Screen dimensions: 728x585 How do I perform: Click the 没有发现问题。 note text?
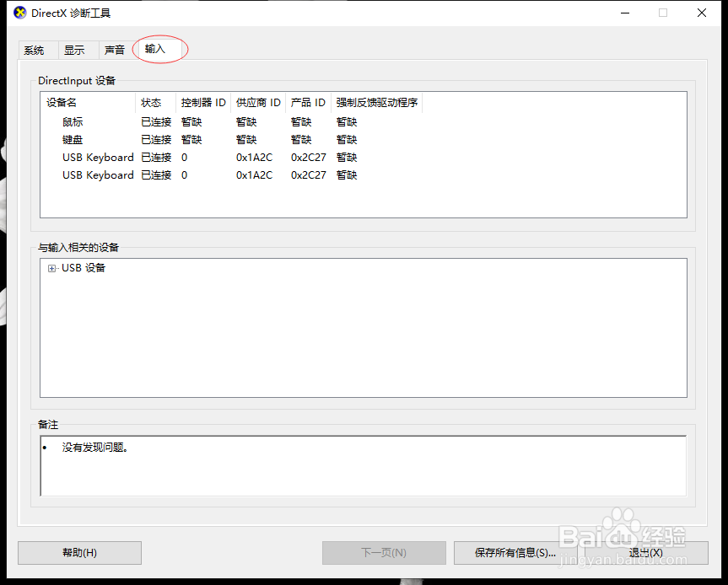[95, 448]
